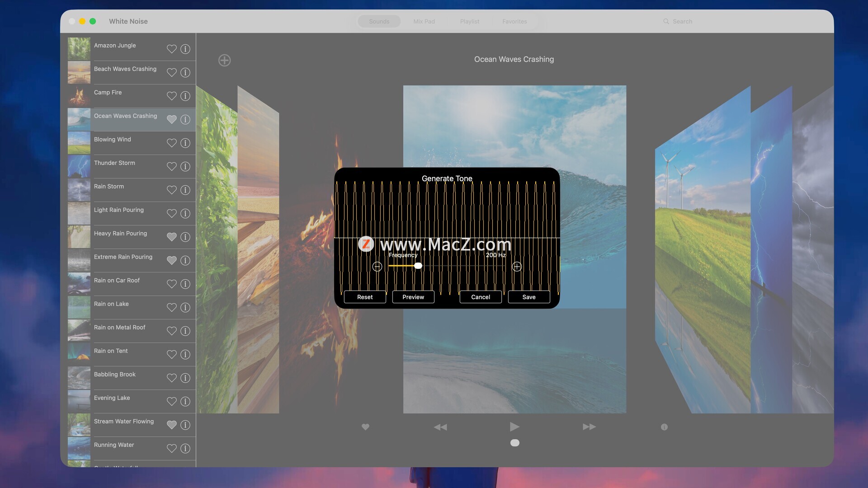This screenshot has width=868, height=488.
Task: Add Evening Lake to favorites
Action: 171,401
